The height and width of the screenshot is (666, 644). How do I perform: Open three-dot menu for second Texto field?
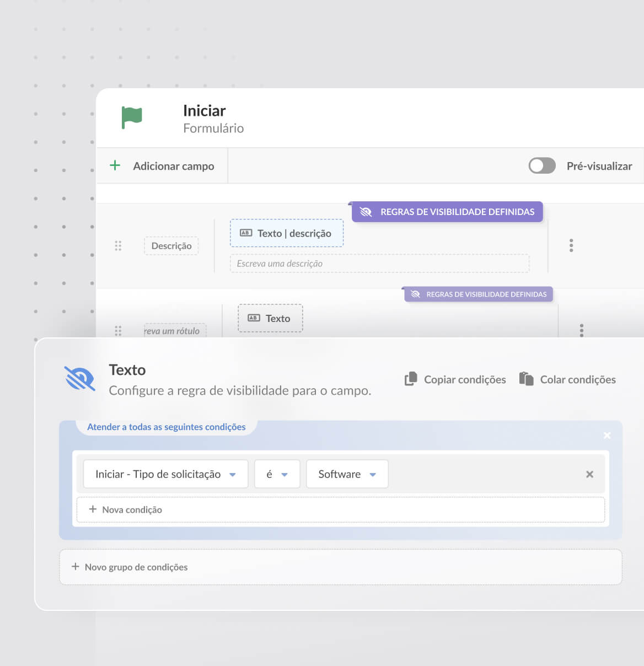click(581, 330)
